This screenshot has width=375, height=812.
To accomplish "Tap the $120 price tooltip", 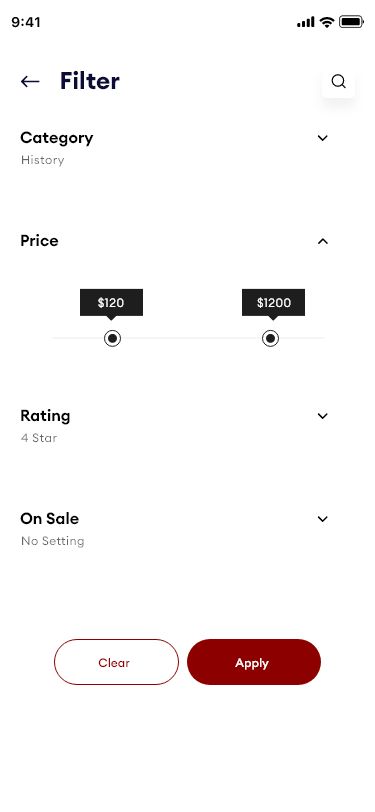I will [111, 302].
